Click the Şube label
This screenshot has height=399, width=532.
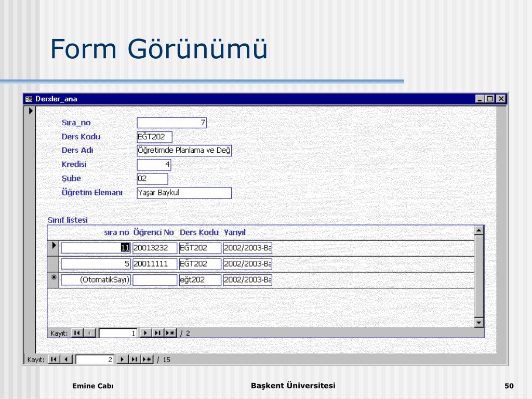tap(71, 179)
